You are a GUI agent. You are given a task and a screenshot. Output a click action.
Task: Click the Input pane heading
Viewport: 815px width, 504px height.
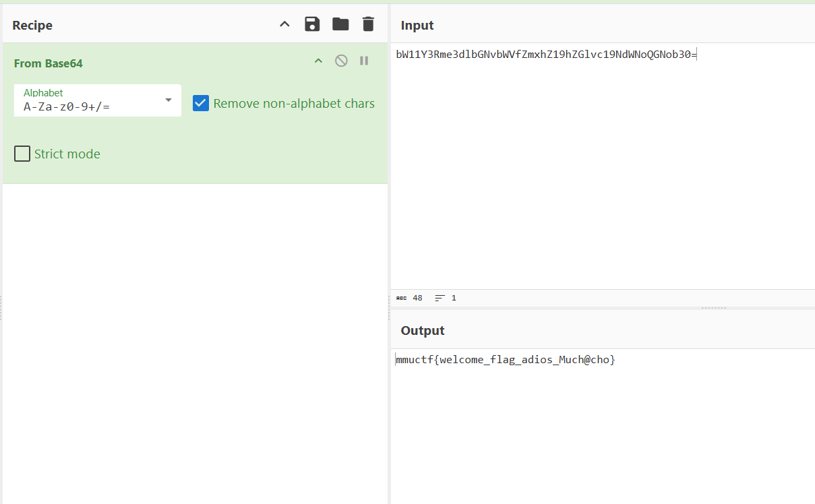tap(417, 26)
